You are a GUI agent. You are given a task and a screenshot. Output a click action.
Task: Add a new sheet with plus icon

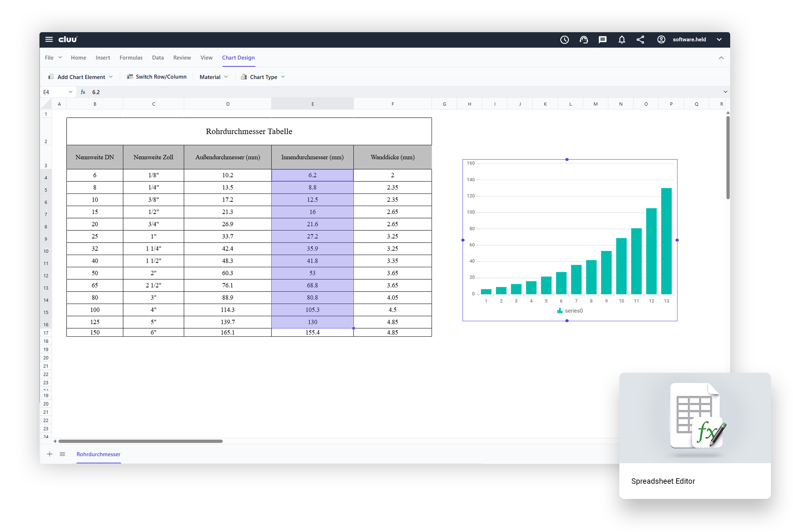50,454
